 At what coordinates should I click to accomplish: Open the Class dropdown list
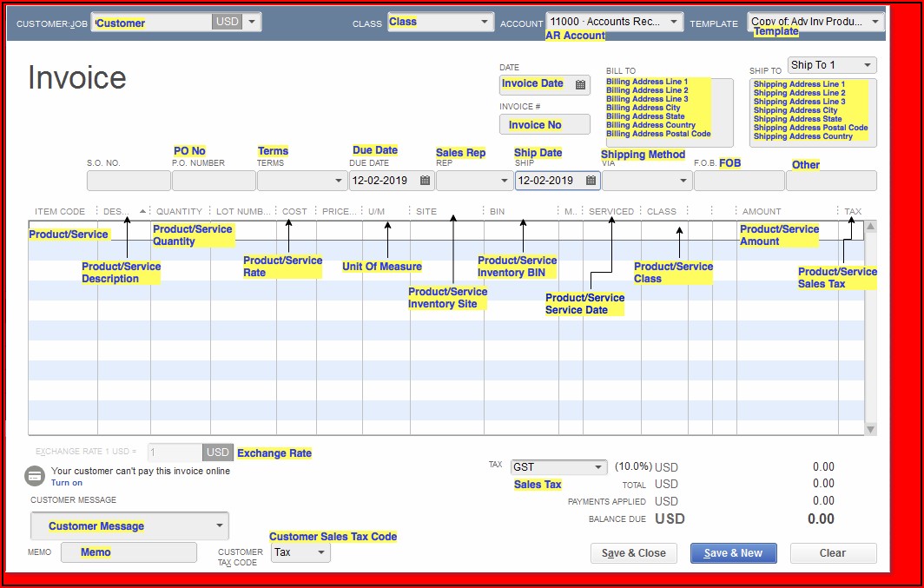click(484, 23)
